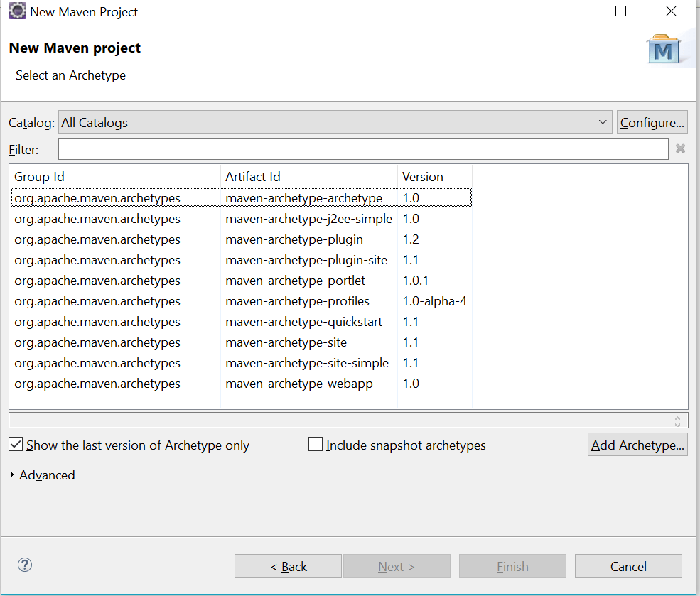Select the maven-archetype-archetype row
This screenshot has width=700, height=596.
coord(241,197)
